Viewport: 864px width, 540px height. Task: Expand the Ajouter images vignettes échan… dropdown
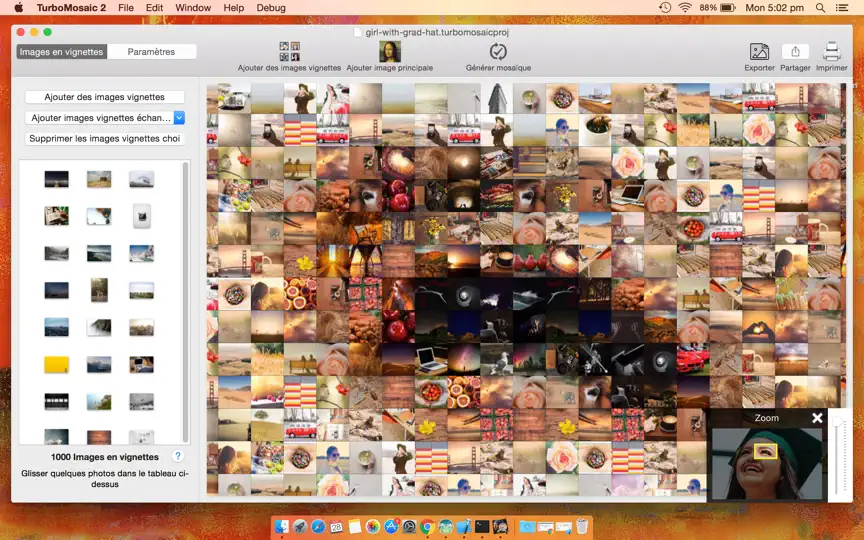pyautogui.click(x=179, y=117)
